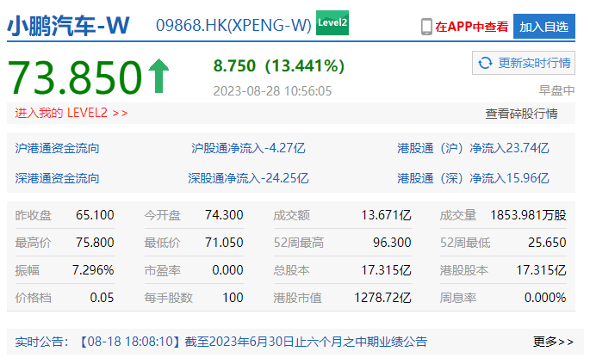Image resolution: width=590 pixels, height=364 pixels.
Task: Click the 早盘中 status text
Action: [x=557, y=90]
